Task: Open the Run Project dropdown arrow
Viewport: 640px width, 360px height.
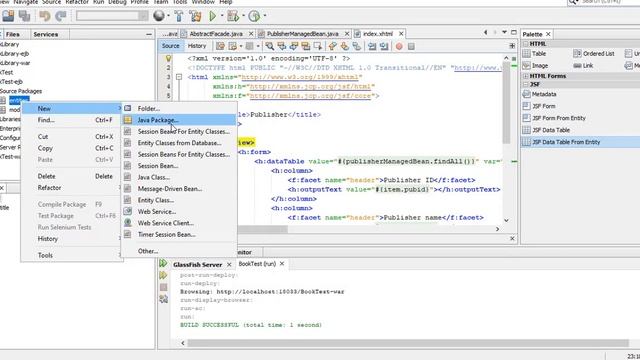Action: click(222, 16)
